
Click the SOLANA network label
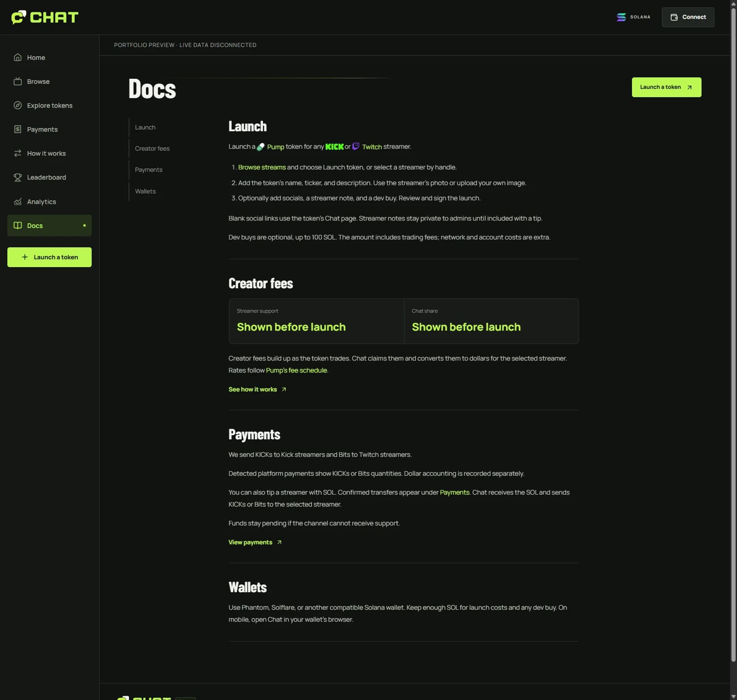[640, 17]
